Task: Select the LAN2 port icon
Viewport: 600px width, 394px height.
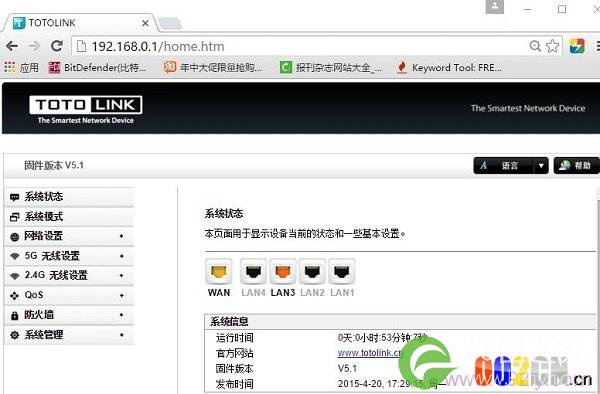Action: (312, 272)
